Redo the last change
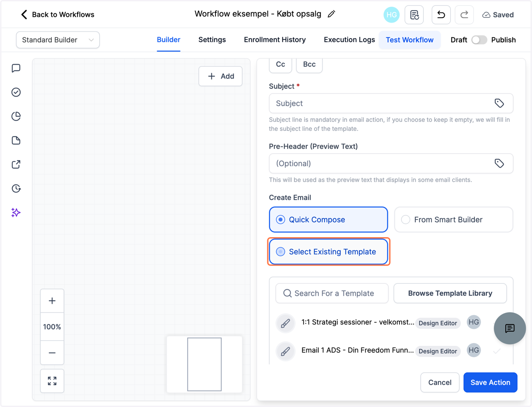 pos(464,15)
